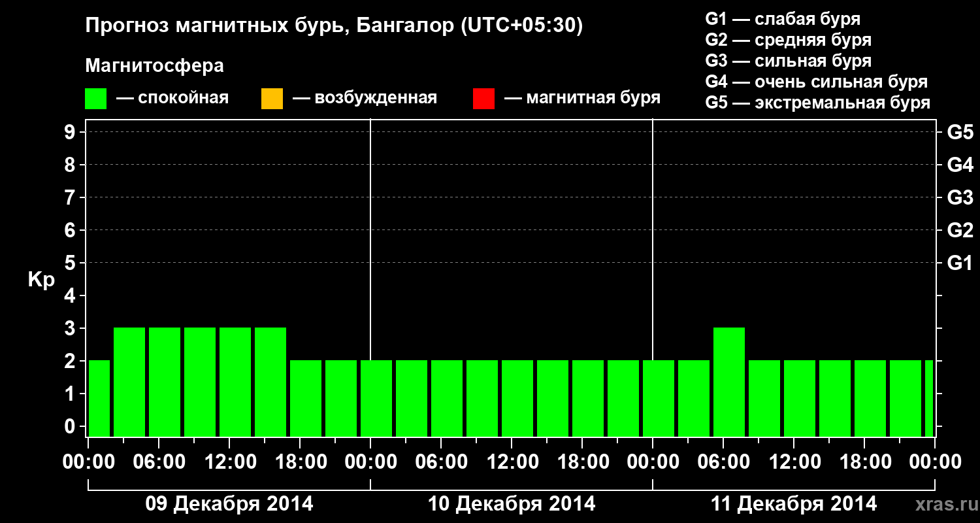Click the narrow Kp 2 bar starting 09 December
980x523 pixels.
(x=99, y=398)
